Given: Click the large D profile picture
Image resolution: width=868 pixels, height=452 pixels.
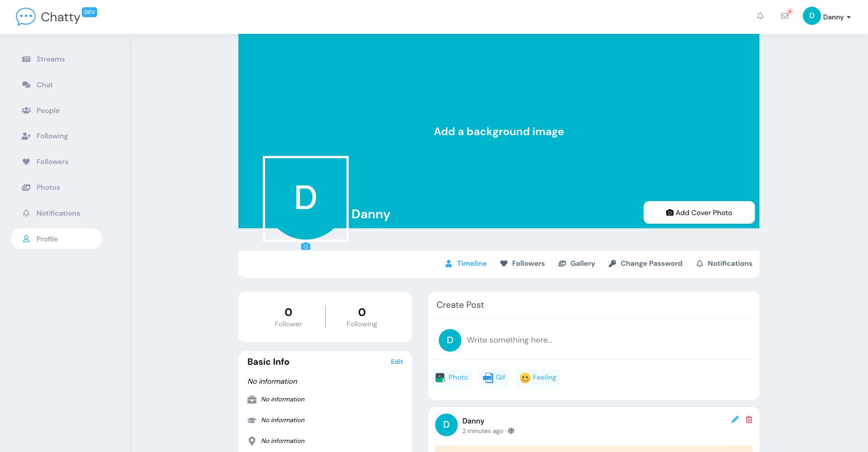Looking at the screenshot, I should [x=306, y=199].
